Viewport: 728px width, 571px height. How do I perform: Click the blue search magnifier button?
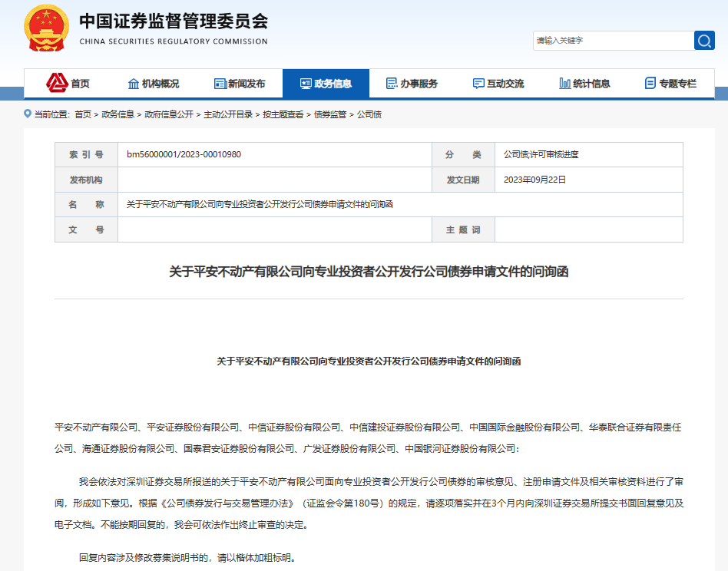point(704,41)
